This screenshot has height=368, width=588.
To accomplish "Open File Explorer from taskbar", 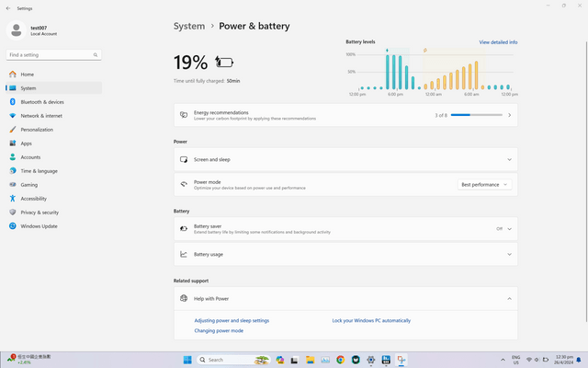I will point(310,360).
